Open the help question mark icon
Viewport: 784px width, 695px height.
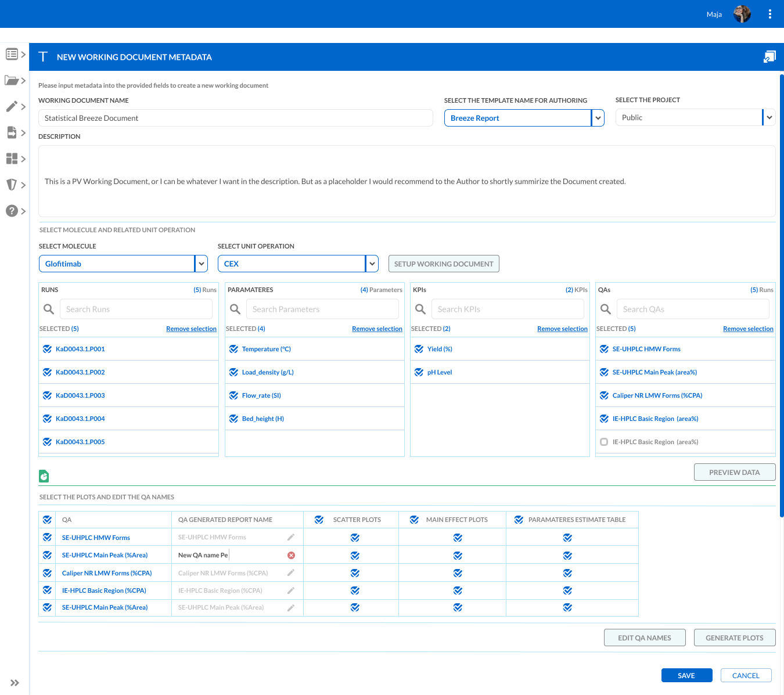pos(12,211)
